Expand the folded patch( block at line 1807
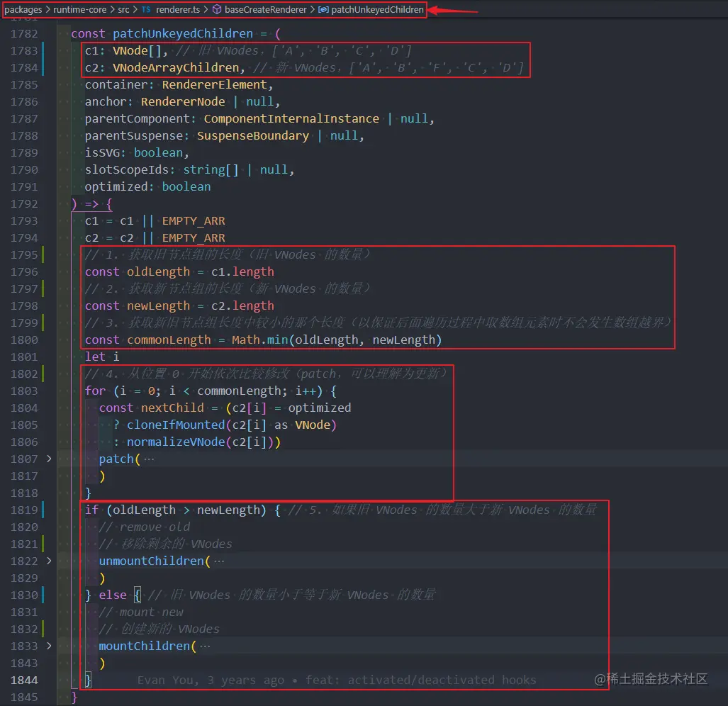This screenshot has width=728, height=706. pos(49,459)
